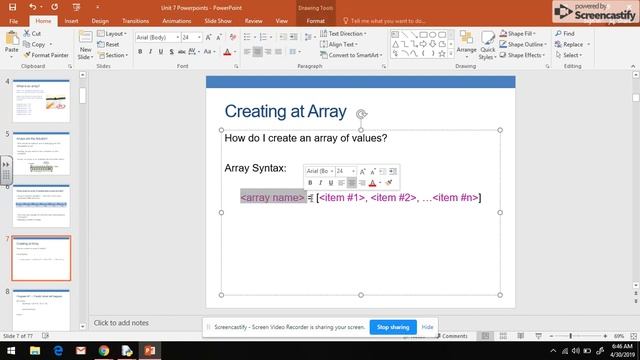
Task: Expand the Layout dropdown
Action: pos(113,33)
